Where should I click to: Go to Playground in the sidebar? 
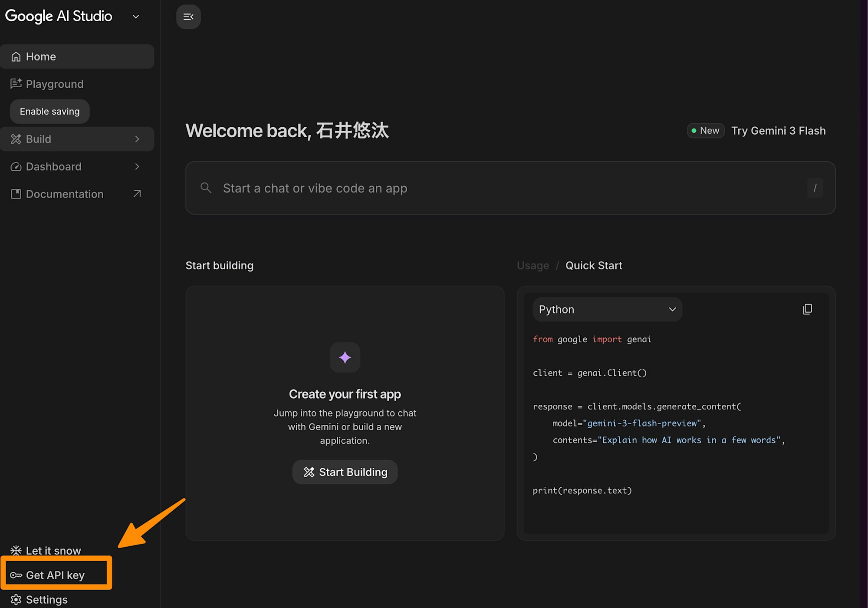point(55,84)
